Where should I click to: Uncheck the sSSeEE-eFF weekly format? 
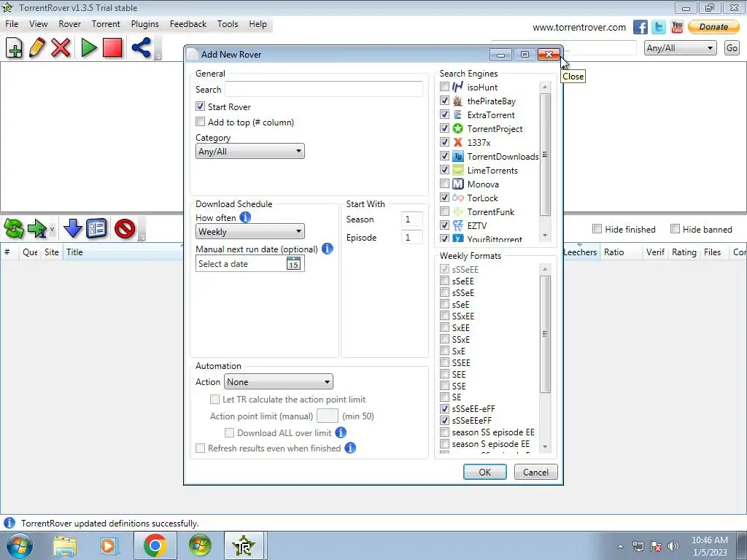pos(444,408)
